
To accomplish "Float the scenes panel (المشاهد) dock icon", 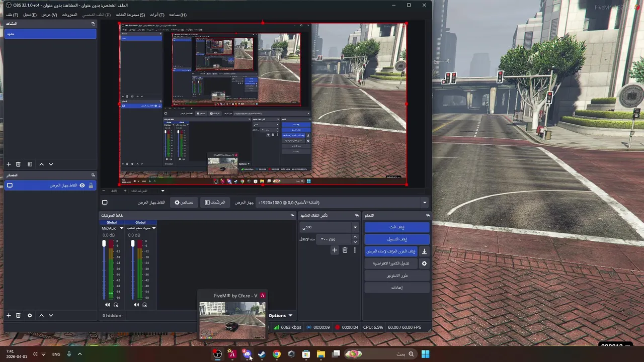I will pos(93,24).
